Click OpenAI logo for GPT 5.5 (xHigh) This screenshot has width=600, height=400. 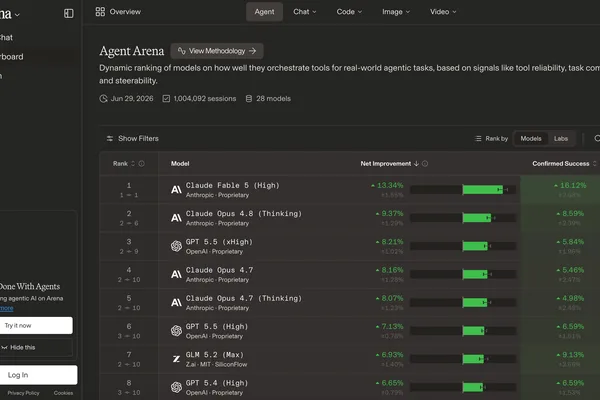(176, 246)
